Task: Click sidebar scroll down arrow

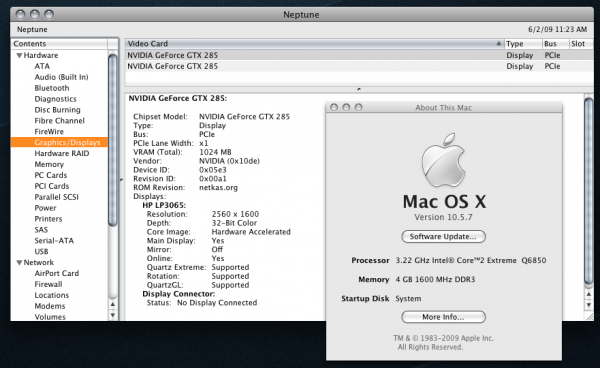Action: pyautogui.click(x=112, y=315)
